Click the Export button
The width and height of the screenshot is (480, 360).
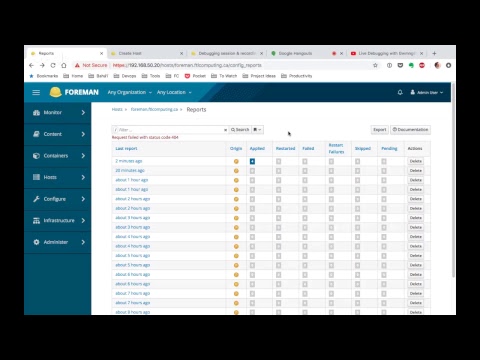pyautogui.click(x=380, y=130)
